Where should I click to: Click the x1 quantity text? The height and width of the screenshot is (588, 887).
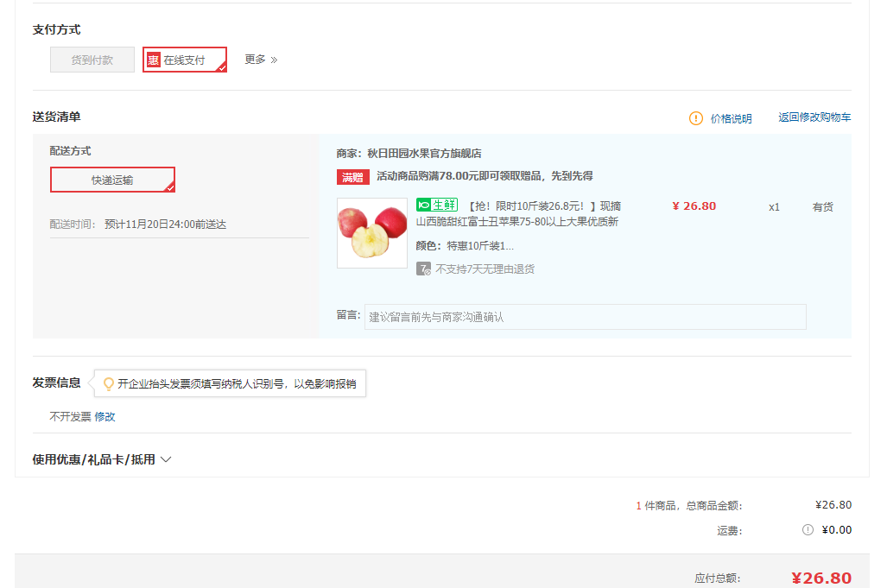coord(774,207)
